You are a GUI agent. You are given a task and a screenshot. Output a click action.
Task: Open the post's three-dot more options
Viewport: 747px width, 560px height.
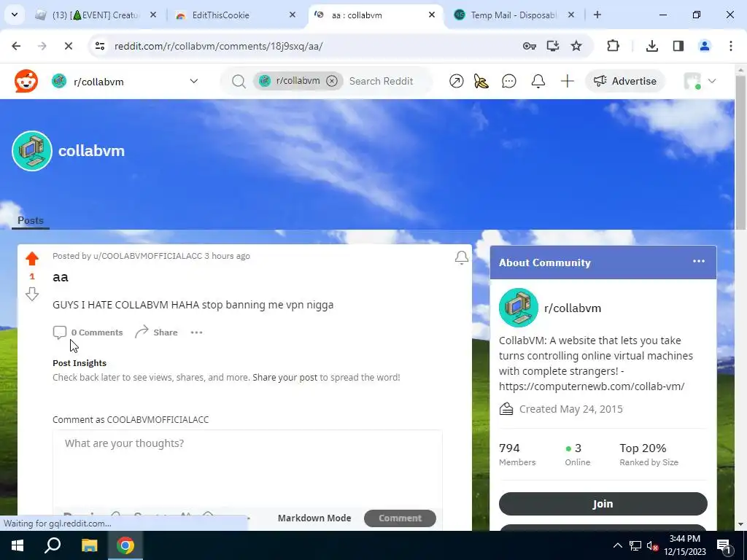(x=196, y=332)
